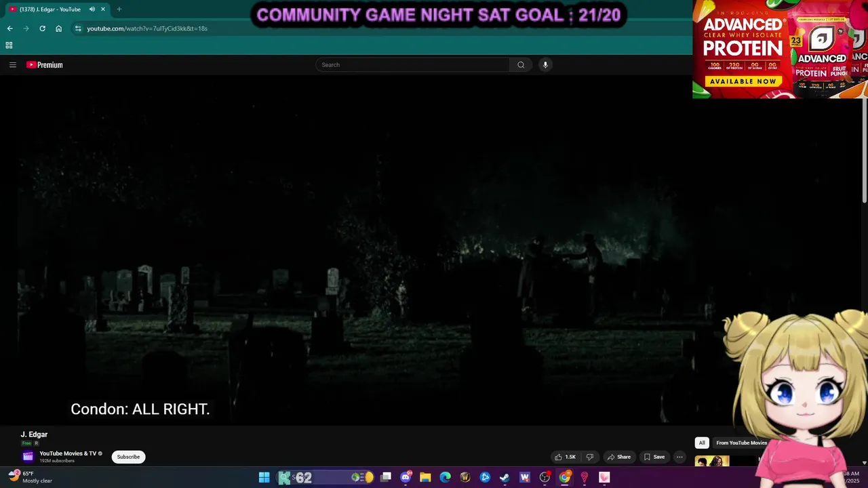Screen dimensions: 868x488
Task: Open Task View from the taskbar
Action: tap(386, 478)
